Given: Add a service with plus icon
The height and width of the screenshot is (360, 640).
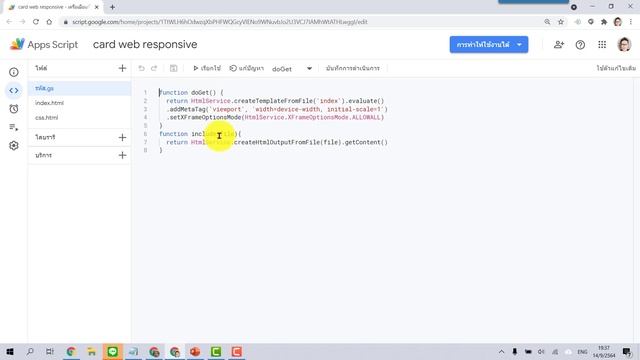Looking at the screenshot, I should (122, 155).
